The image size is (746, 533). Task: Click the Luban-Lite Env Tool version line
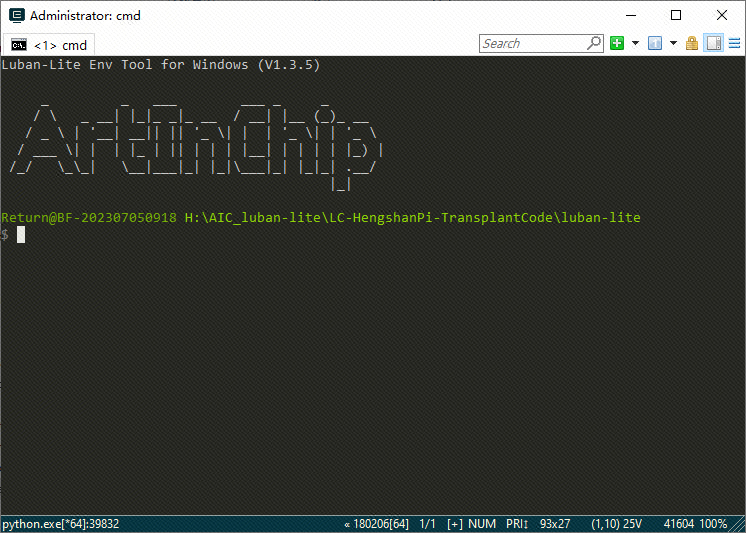tap(161, 65)
